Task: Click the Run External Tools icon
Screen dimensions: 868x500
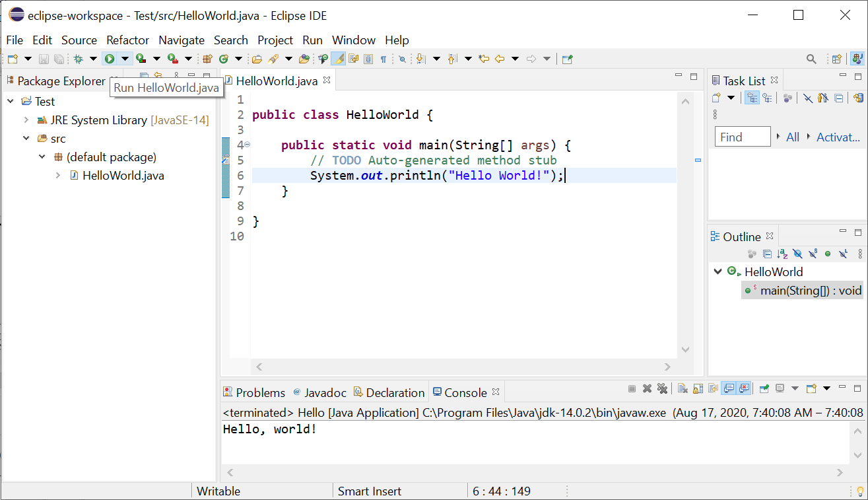Action: pyautogui.click(x=172, y=59)
